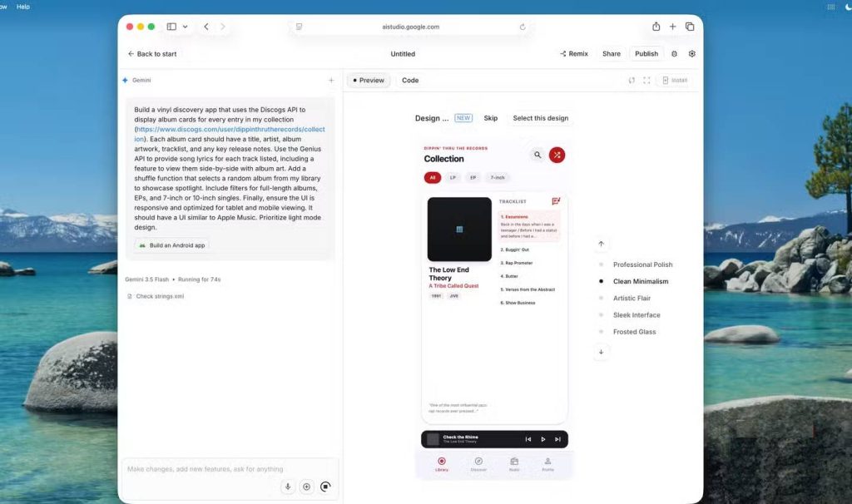
Task: Select the EP filter chip
Action: click(x=473, y=178)
